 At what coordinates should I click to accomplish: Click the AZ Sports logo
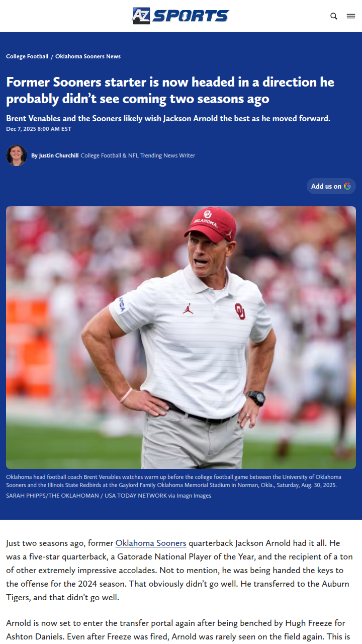coord(180,16)
